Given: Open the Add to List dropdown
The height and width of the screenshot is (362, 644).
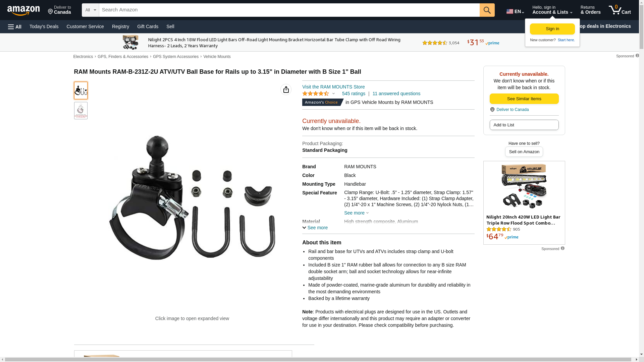Looking at the screenshot, I should click(x=524, y=125).
